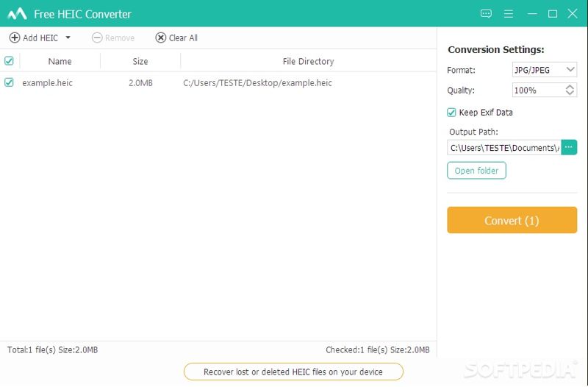Image resolution: width=588 pixels, height=387 pixels.
Task: Open the hamburger menu icon in title bar
Action: click(509, 14)
